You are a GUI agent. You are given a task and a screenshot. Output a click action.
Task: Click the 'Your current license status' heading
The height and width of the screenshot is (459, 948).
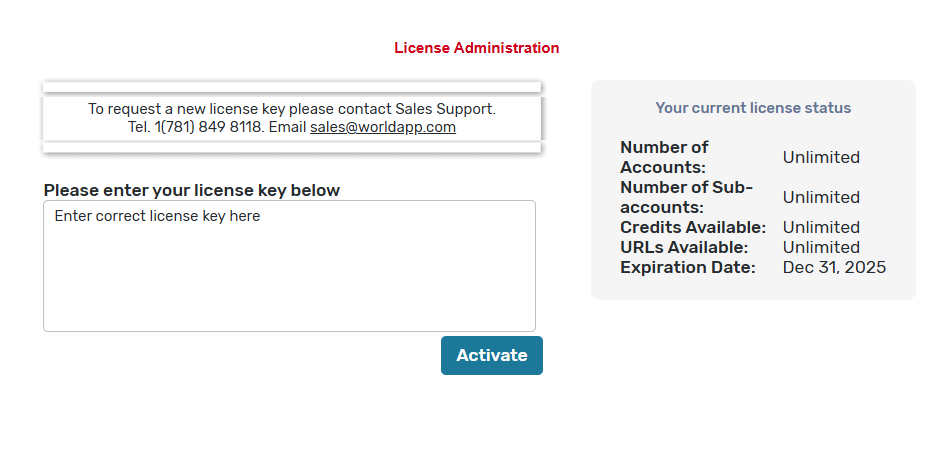[x=753, y=108]
